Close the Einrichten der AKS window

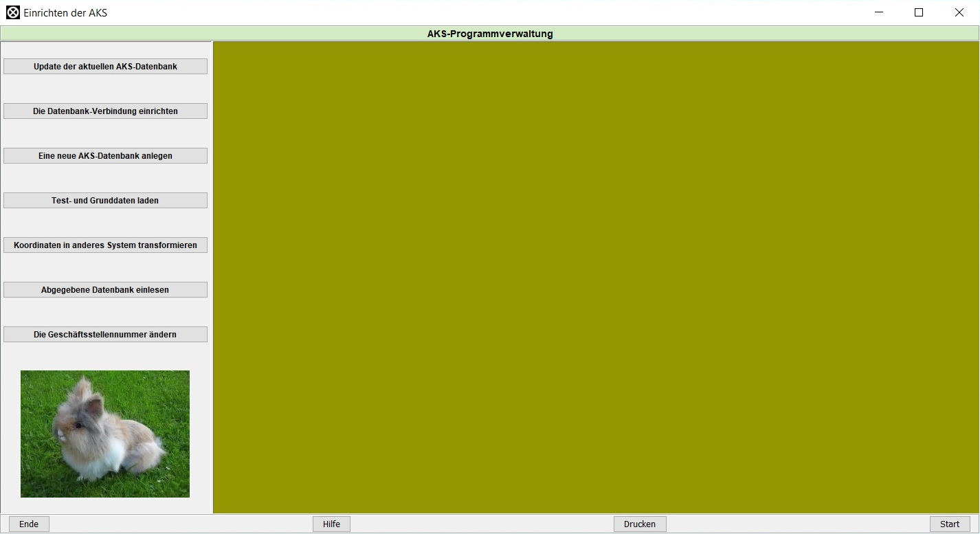[959, 12]
